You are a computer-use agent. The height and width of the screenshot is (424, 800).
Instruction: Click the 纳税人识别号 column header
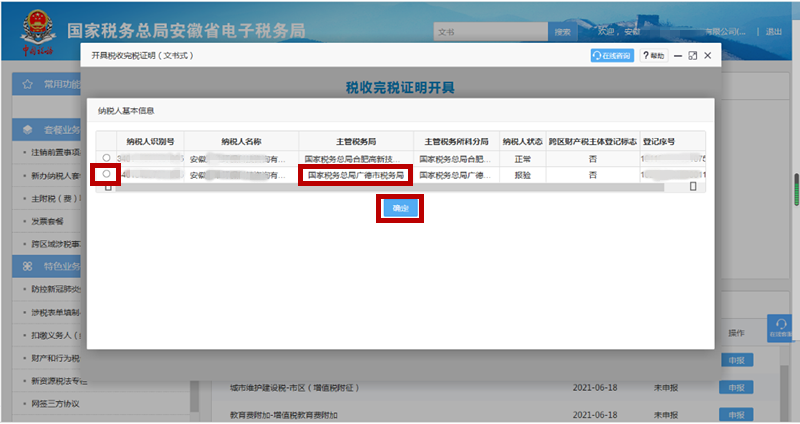[x=151, y=141]
